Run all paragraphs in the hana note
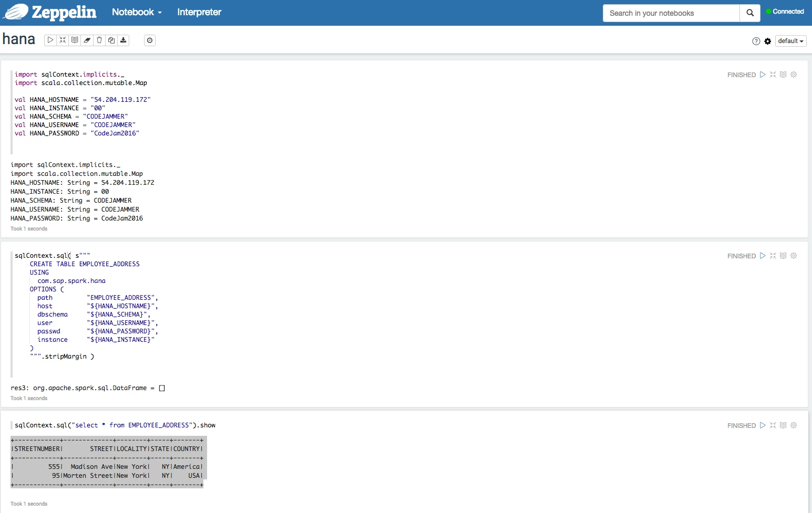The height and width of the screenshot is (513, 812). point(50,40)
